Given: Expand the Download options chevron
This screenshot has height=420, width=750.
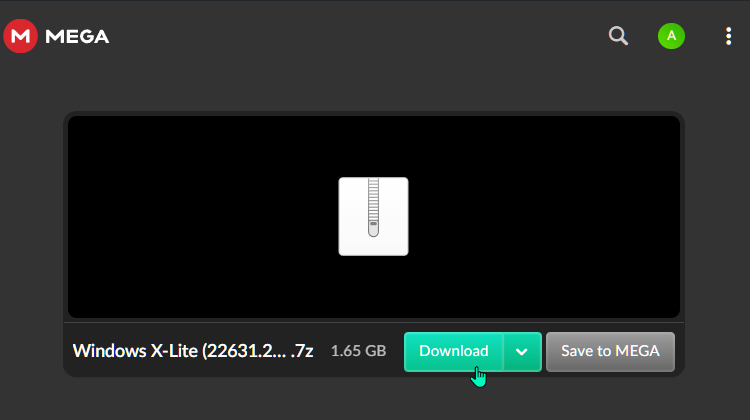Looking at the screenshot, I should tap(522, 352).
